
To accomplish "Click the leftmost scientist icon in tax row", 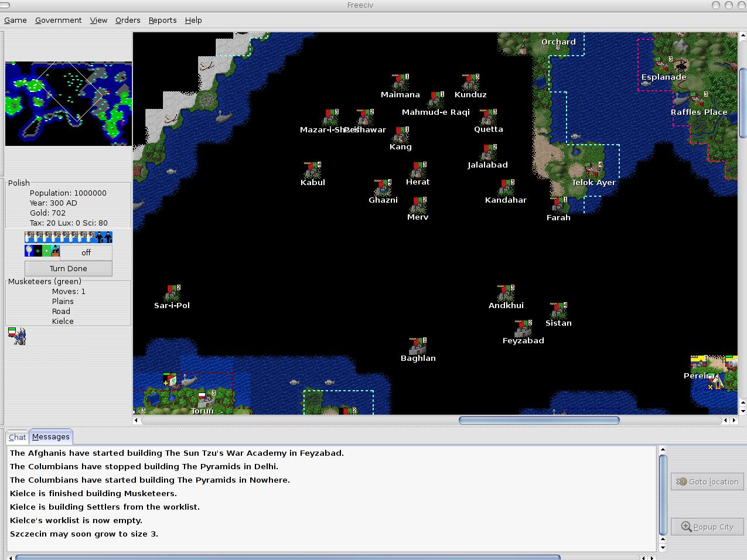I will [29, 237].
